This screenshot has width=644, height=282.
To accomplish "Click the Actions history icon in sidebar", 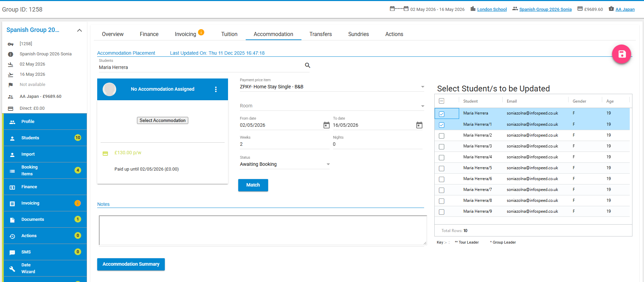I will point(12,236).
